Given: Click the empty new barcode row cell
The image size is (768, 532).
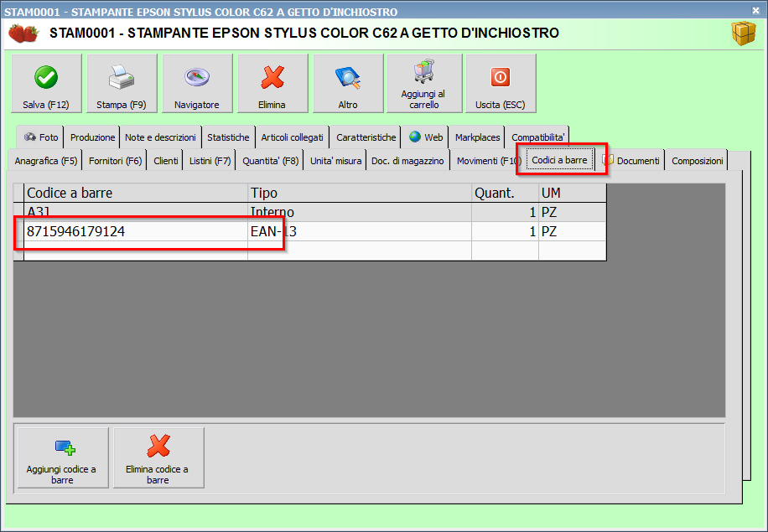Looking at the screenshot, I should pos(136,251).
